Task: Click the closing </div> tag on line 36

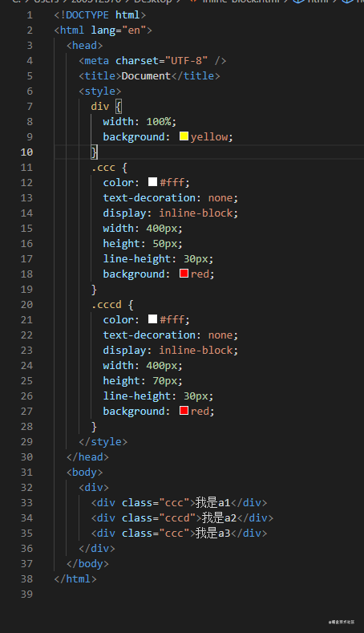Action: pos(97,548)
